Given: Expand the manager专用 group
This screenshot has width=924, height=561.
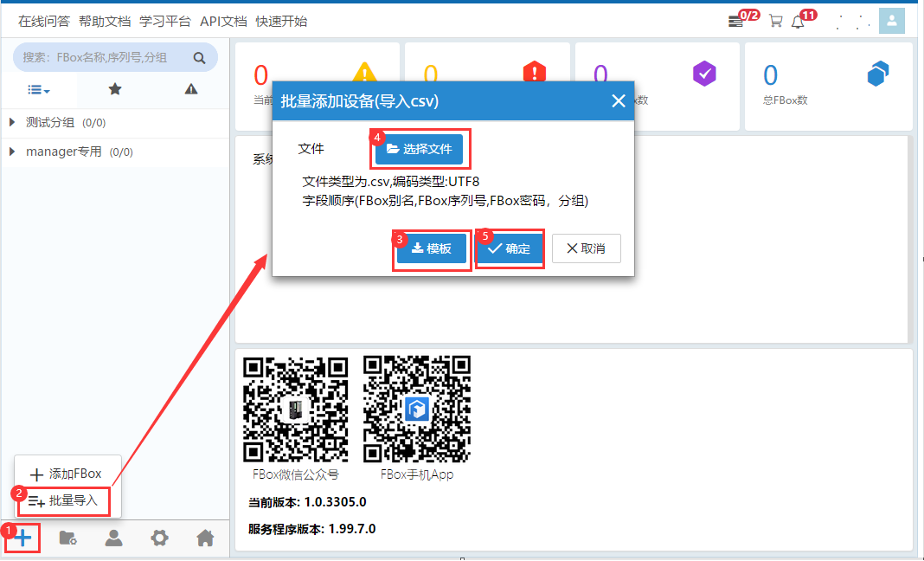Looking at the screenshot, I should (x=12, y=152).
